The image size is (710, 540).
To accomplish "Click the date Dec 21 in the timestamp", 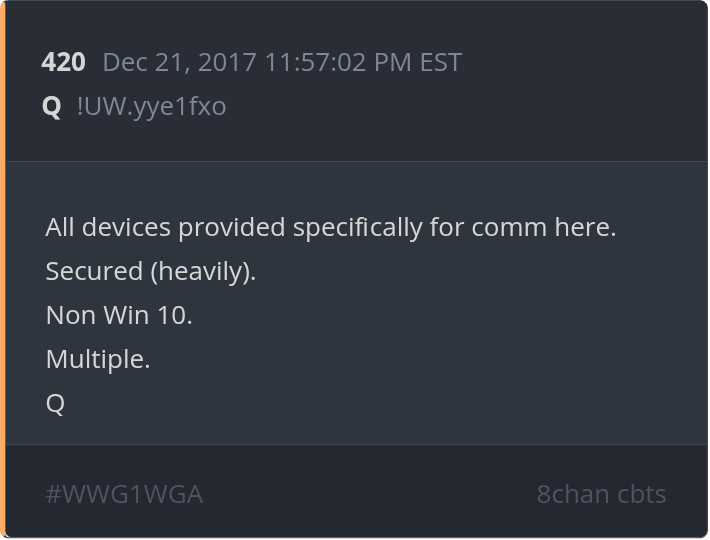I will click(141, 62).
